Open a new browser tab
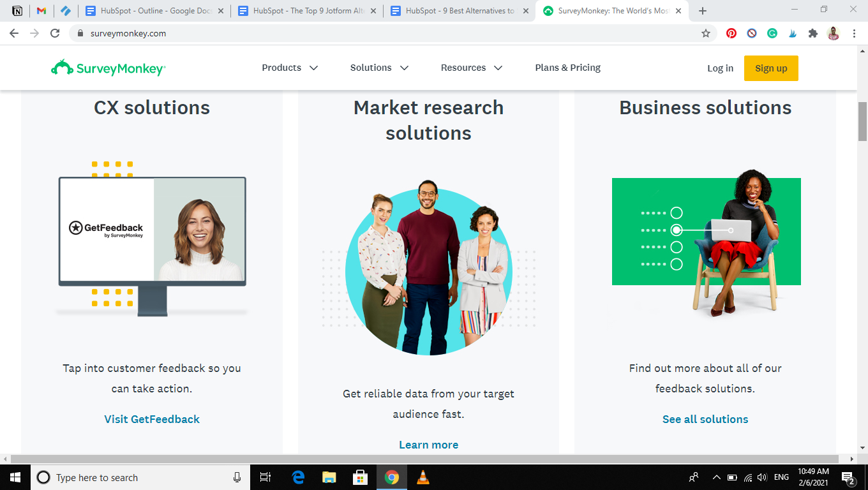This screenshot has width=868, height=490. 703,11
